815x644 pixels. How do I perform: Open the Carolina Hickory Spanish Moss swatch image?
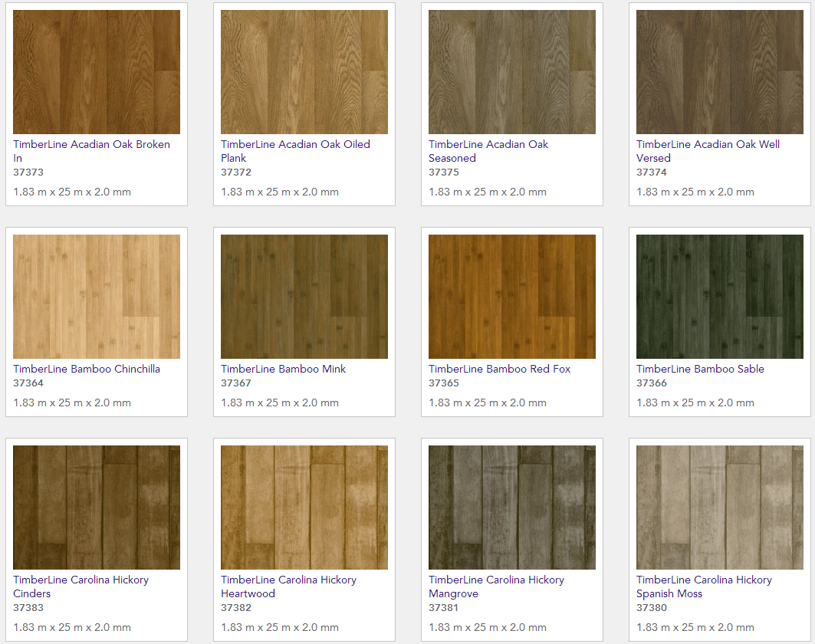pyautogui.click(x=720, y=508)
